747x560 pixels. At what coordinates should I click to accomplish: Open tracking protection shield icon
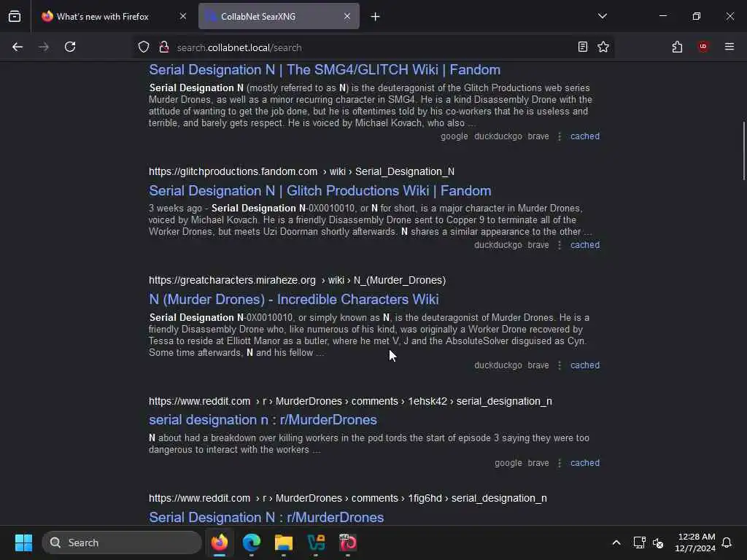(x=144, y=47)
